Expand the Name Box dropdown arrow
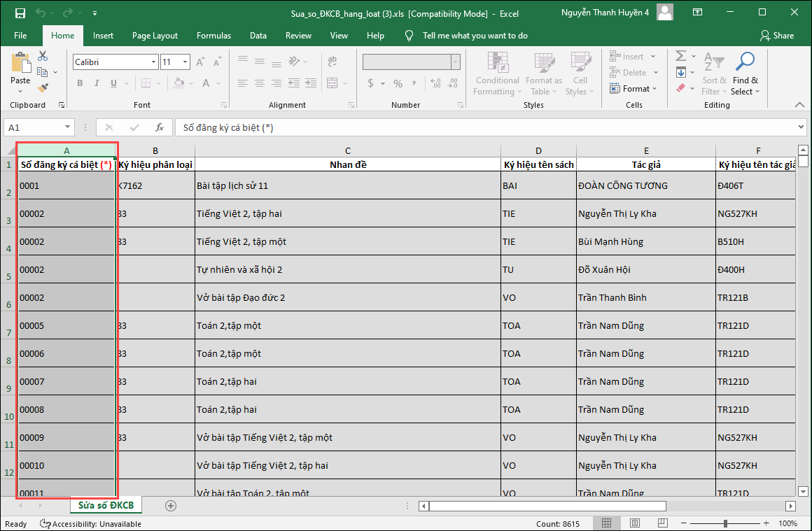Viewport: 812px width, 531px height. [x=68, y=128]
